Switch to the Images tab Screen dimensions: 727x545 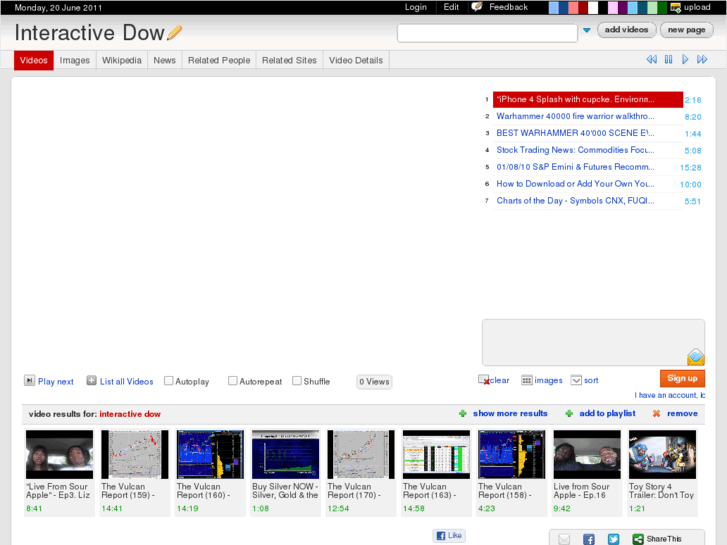(75, 60)
